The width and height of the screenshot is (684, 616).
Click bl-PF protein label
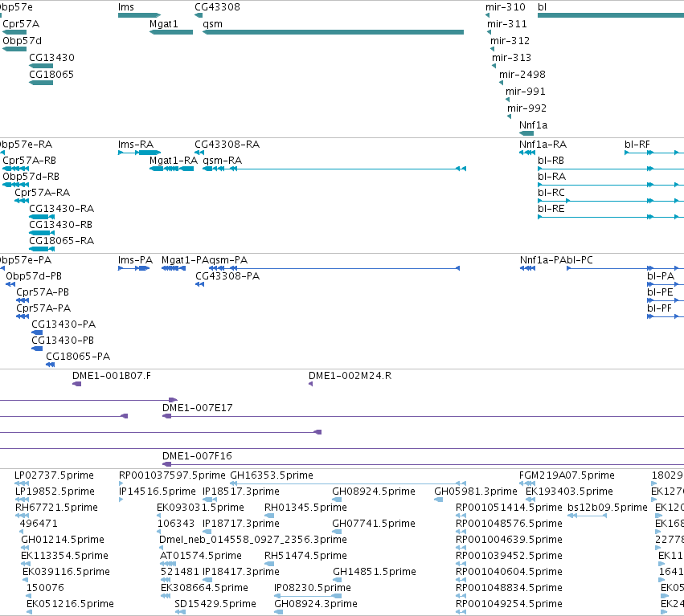[660, 308]
